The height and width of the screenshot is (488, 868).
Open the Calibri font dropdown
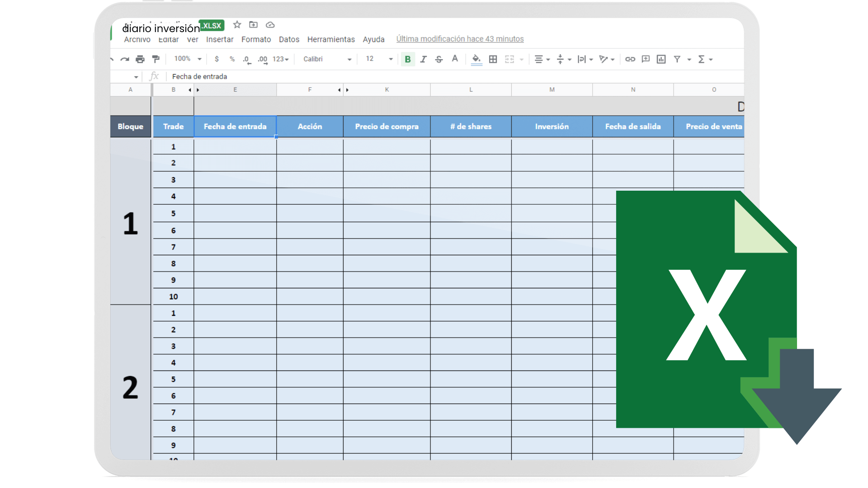(327, 59)
